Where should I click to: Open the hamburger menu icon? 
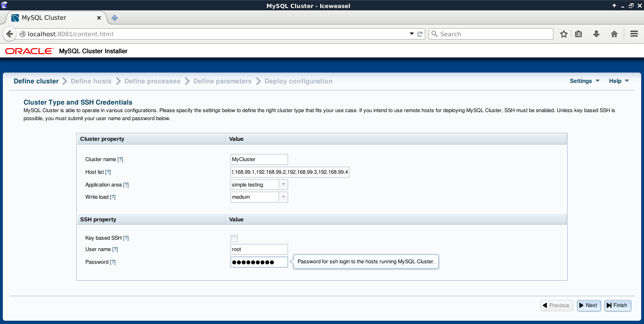(x=634, y=34)
